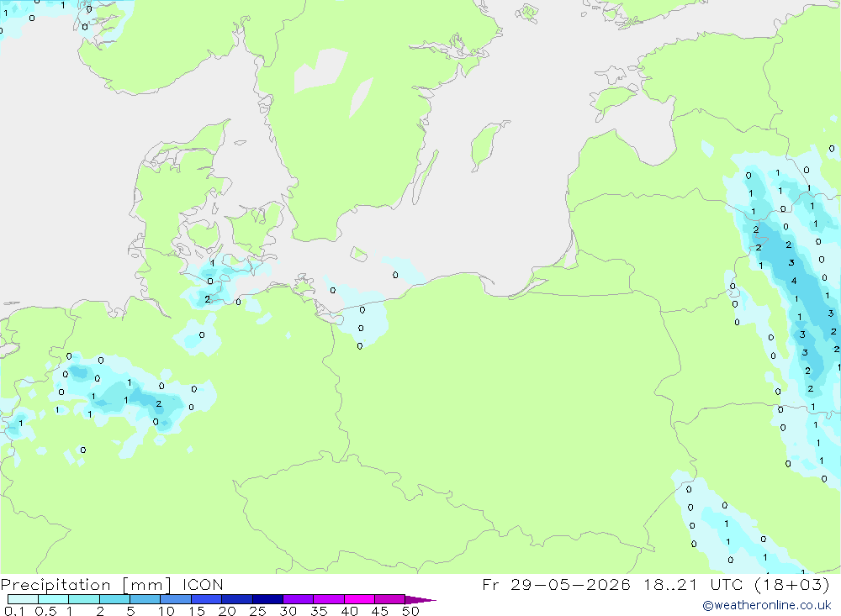Click the 'UTC' label in the caption
Image resolution: width=841 pixels, height=616 pixels.
coord(727,584)
